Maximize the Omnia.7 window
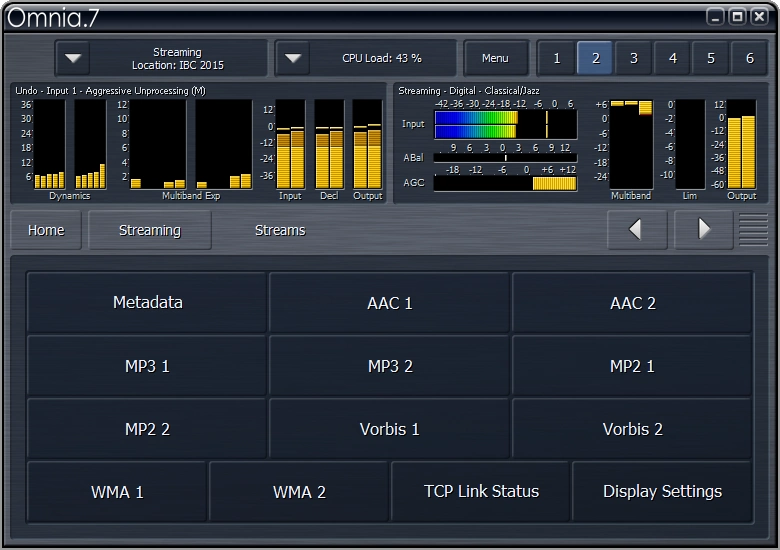Viewport: 780px width, 550px height. (737, 17)
